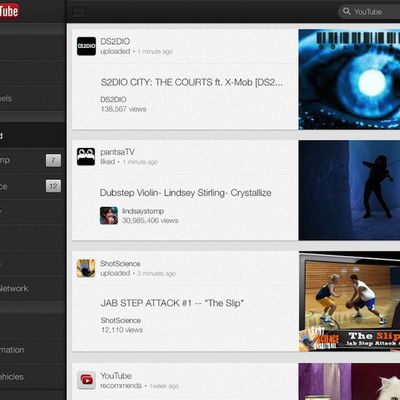Image resolution: width=400 pixels, height=400 pixels.
Task: Click the '3 minutes ago' timestamp
Action: [156, 273]
